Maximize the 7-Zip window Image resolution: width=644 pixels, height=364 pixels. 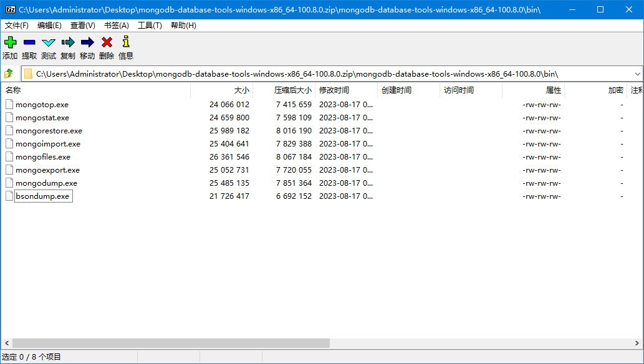pos(600,9)
